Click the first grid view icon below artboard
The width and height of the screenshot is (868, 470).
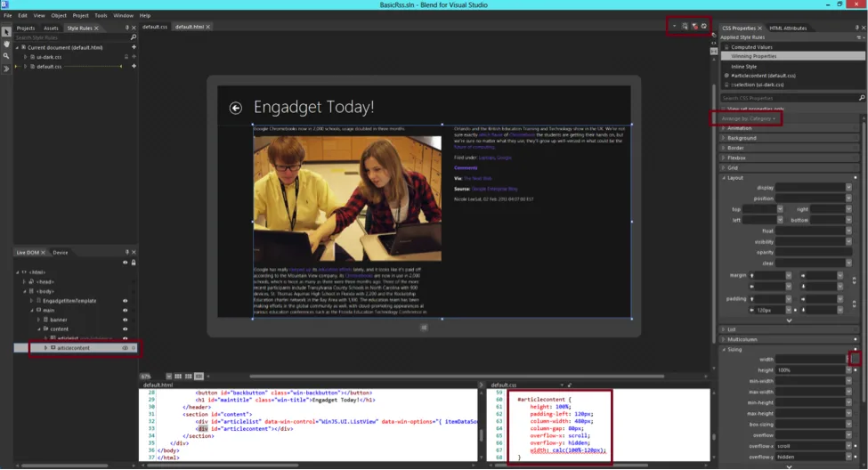[178, 377]
